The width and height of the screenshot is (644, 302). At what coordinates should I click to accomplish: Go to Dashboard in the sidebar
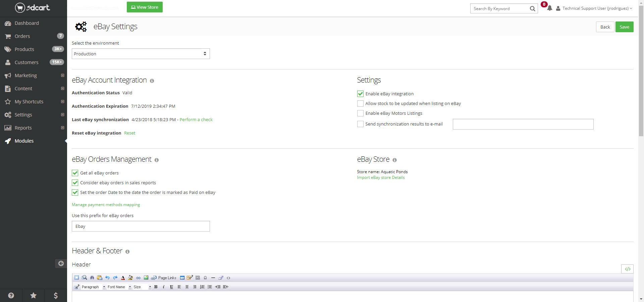(26, 23)
